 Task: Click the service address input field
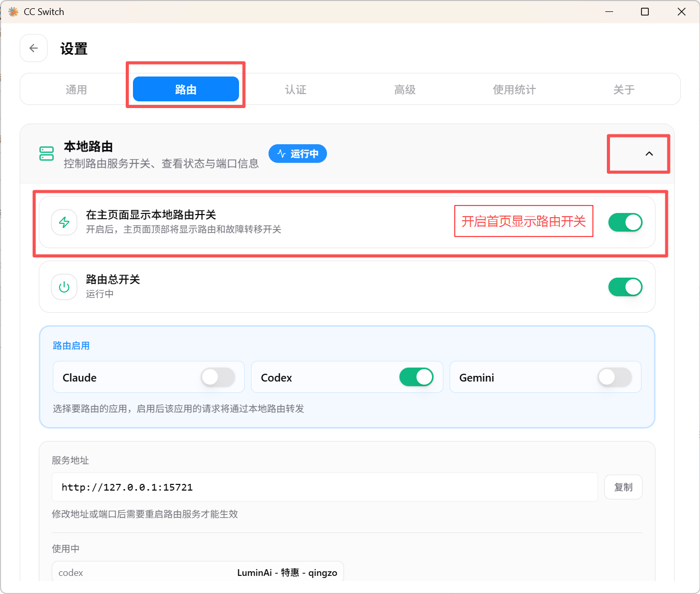[x=325, y=487]
